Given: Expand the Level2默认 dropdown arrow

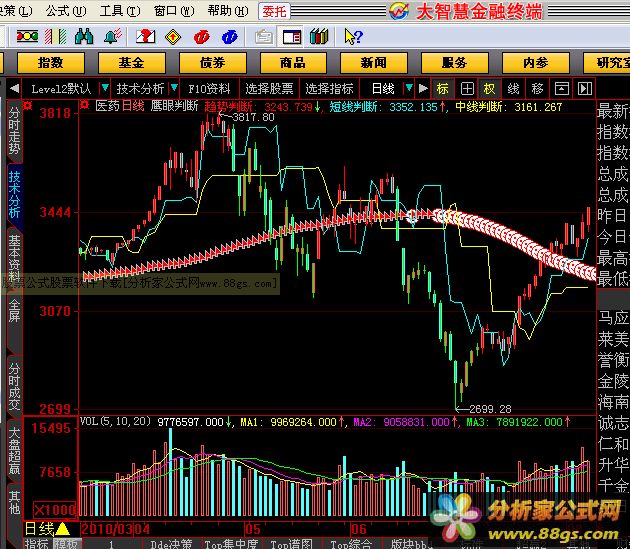Looking at the screenshot, I should 104,88.
